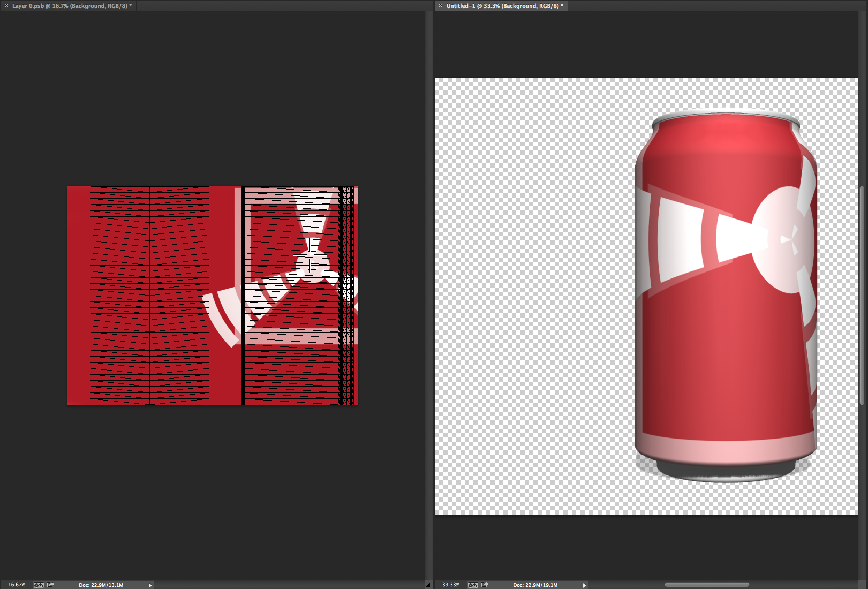Click the sync settings icon in Layer 0.psb status bar
Image resolution: width=868 pixels, height=589 pixels.
39,585
